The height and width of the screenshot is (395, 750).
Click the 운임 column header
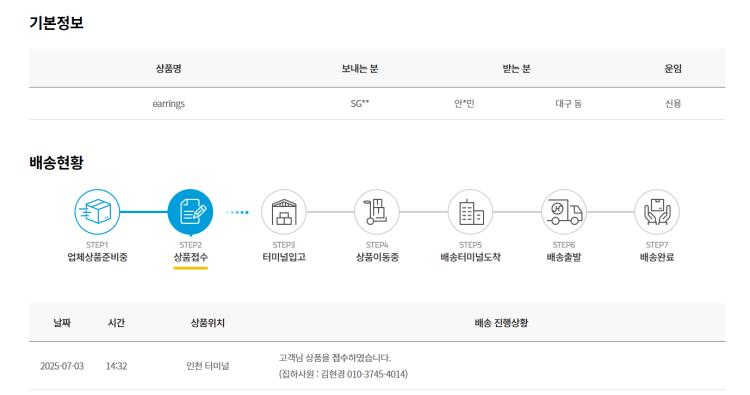click(x=673, y=68)
